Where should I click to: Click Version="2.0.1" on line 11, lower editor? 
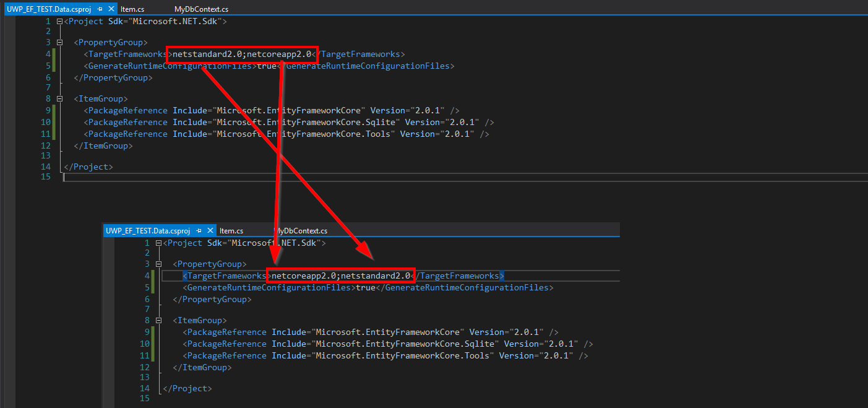[536, 356]
